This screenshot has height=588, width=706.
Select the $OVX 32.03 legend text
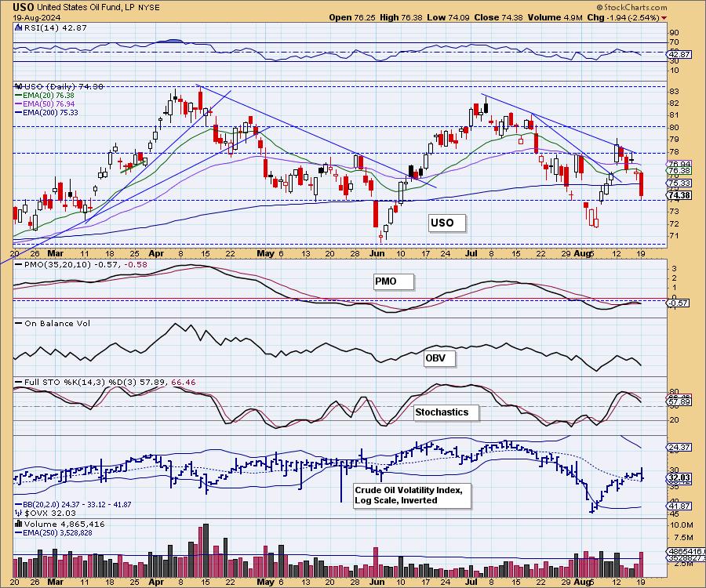coord(50,513)
